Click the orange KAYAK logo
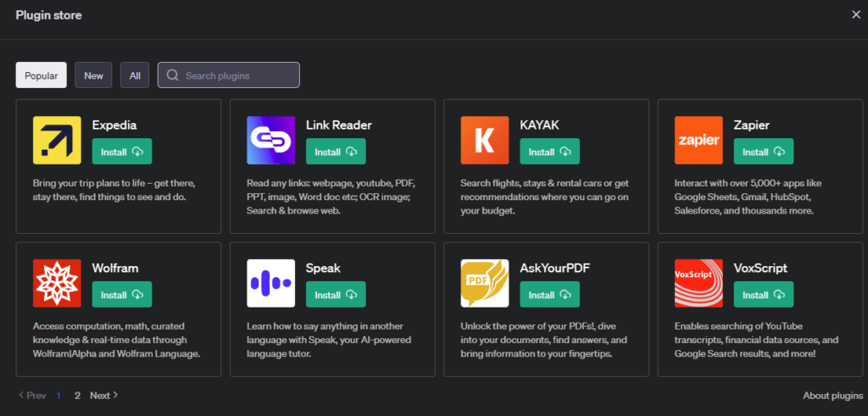868x416 pixels. point(485,140)
